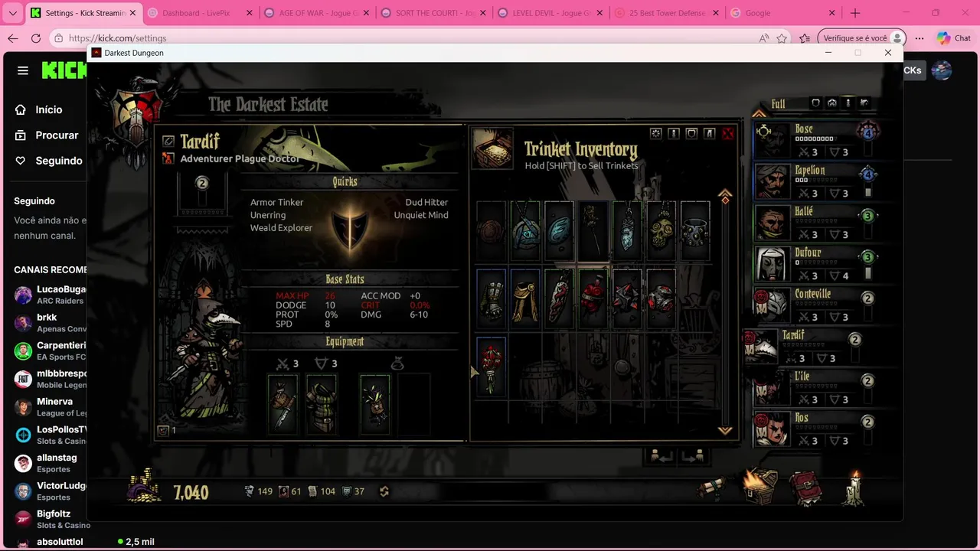Switch to Google browser tab
This screenshot has height=551, width=980.
point(782,13)
